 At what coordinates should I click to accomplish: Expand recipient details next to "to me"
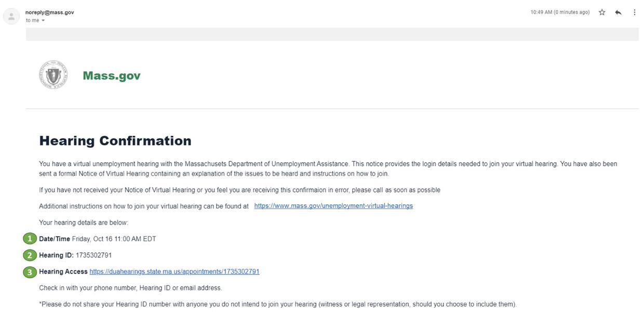pos(43,21)
